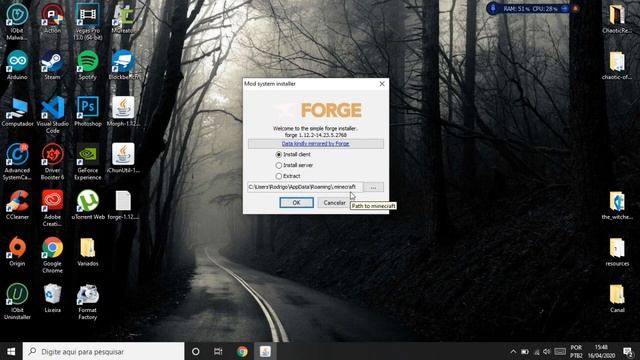Open the Action! recorder desktop icon

[x=52, y=19]
